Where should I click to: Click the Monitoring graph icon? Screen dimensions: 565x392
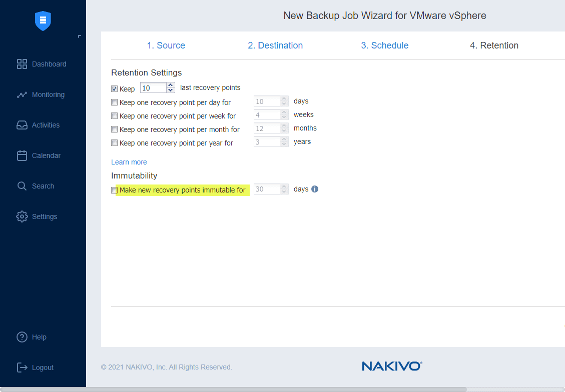pyautogui.click(x=22, y=94)
